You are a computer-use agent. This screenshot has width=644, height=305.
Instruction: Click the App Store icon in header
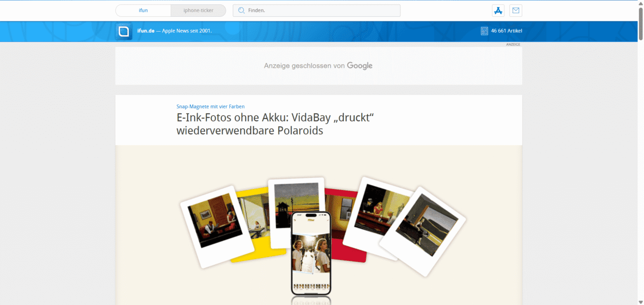(x=498, y=10)
